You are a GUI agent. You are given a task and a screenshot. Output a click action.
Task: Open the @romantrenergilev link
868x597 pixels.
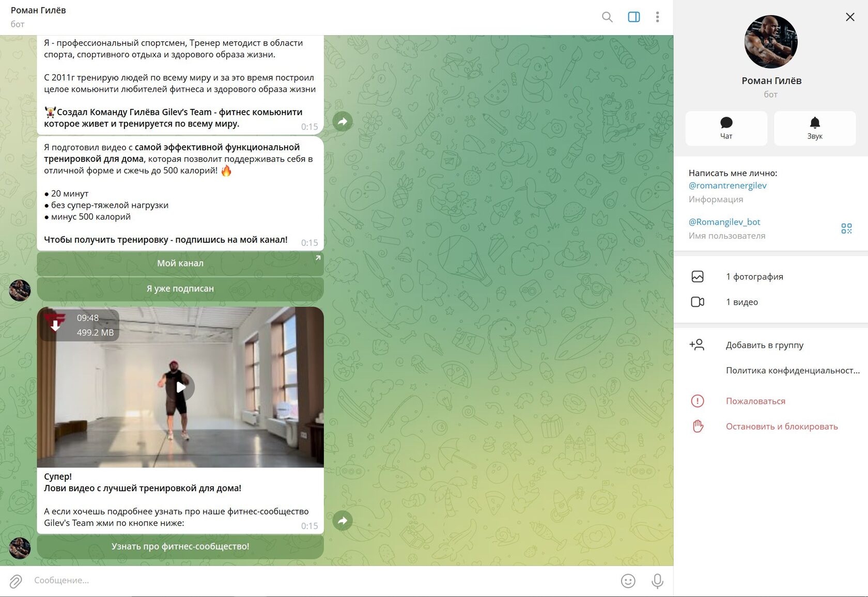(727, 185)
